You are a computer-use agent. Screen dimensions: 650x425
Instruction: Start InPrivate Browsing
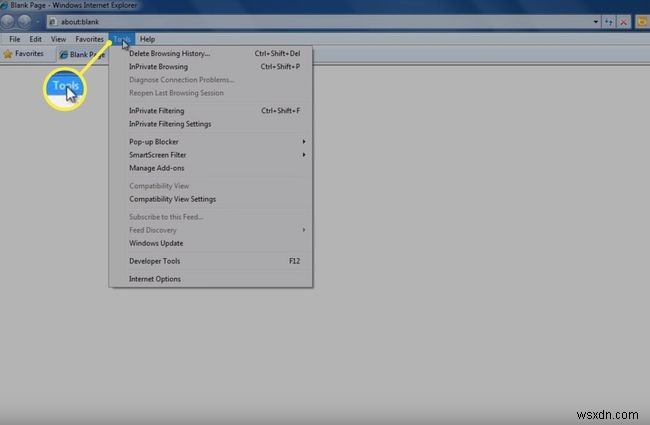211,67
